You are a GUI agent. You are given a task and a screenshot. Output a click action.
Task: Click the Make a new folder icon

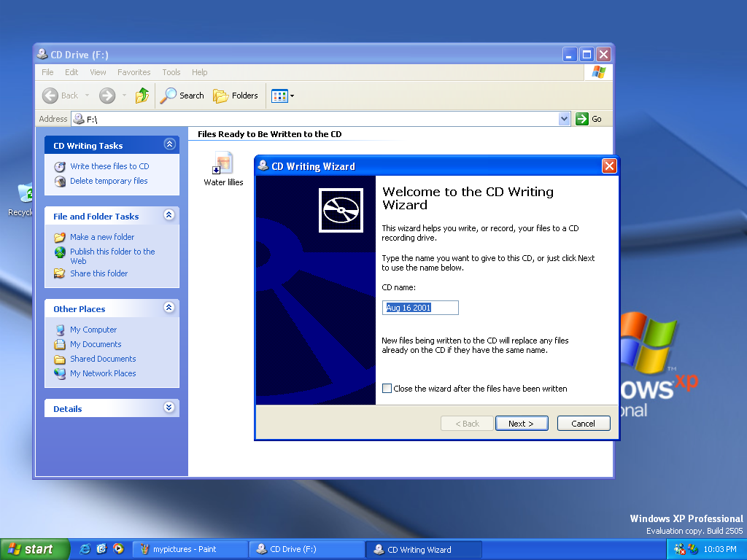pos(60,237)
